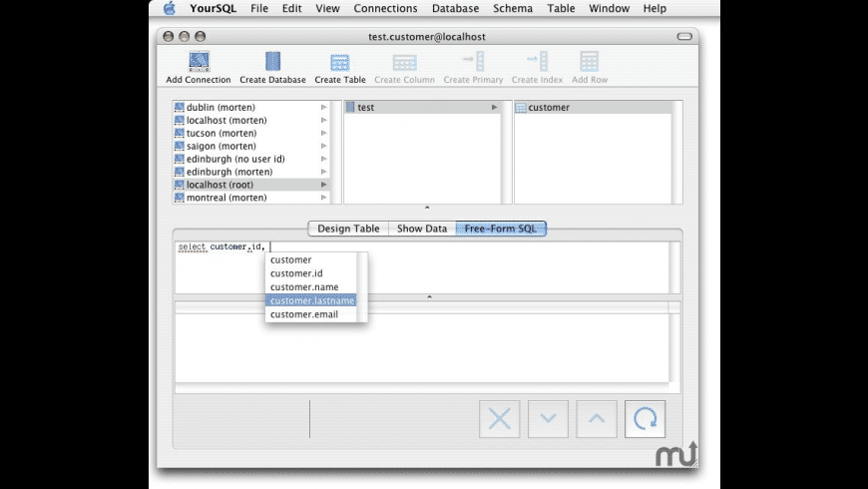This screenshot has height=489, width=868.
Task: Click the toolbar toggle pill in title bar
Action: click(684, 37)
